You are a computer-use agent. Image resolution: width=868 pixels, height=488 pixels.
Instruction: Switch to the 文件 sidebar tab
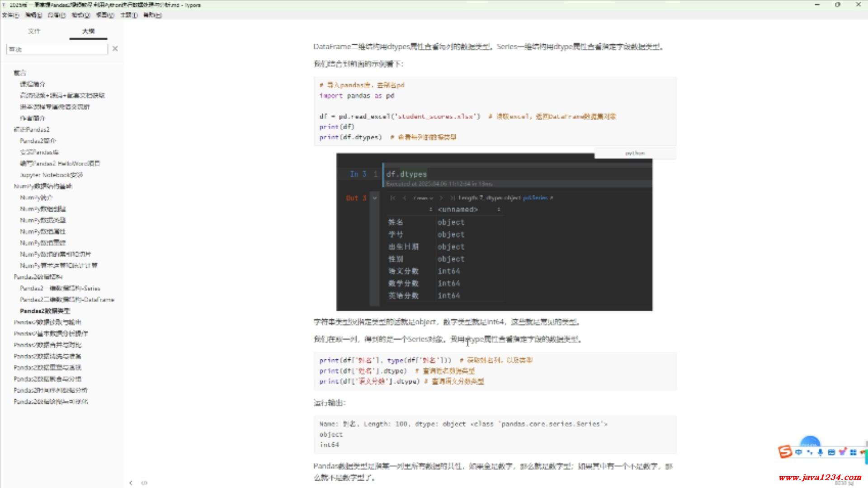point(34,31)
